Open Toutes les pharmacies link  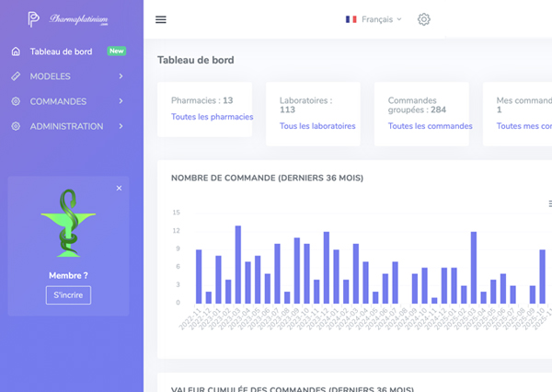coord(212,117)
